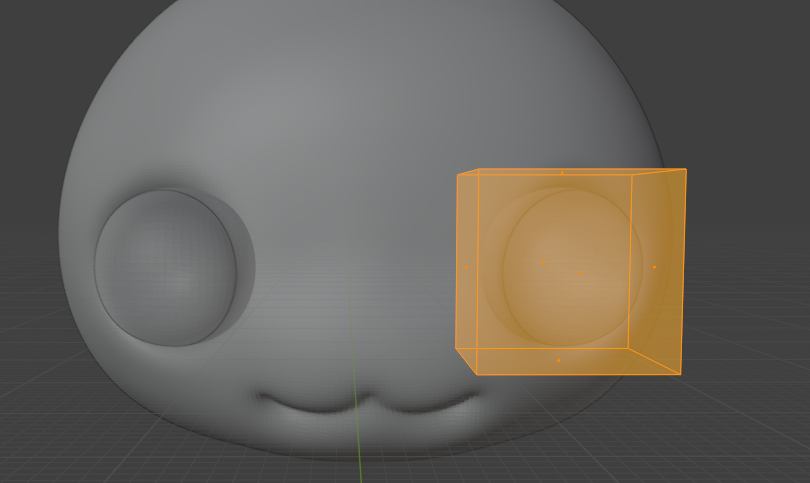Select the cube's bottom face center dot
The width and height of the screenshot is (810, 483).
(558, 360)
